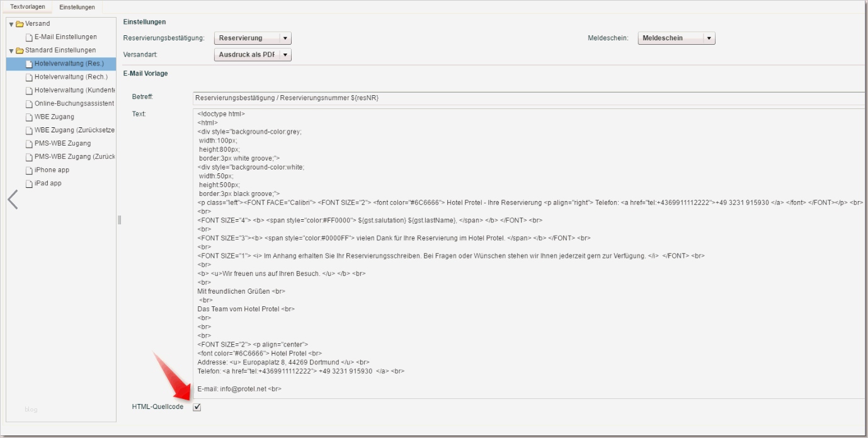Switch to the Einstellungen tab
Image resolution: width=868 pixels, height=438 pixels.
coord(76,7)
